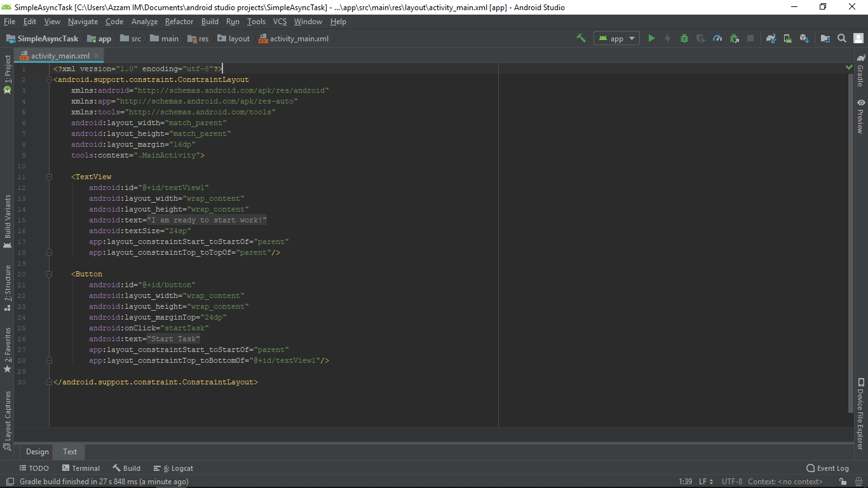Click the res folder breadcrumb
Viewport: 868px width, 488px height.
198,38
